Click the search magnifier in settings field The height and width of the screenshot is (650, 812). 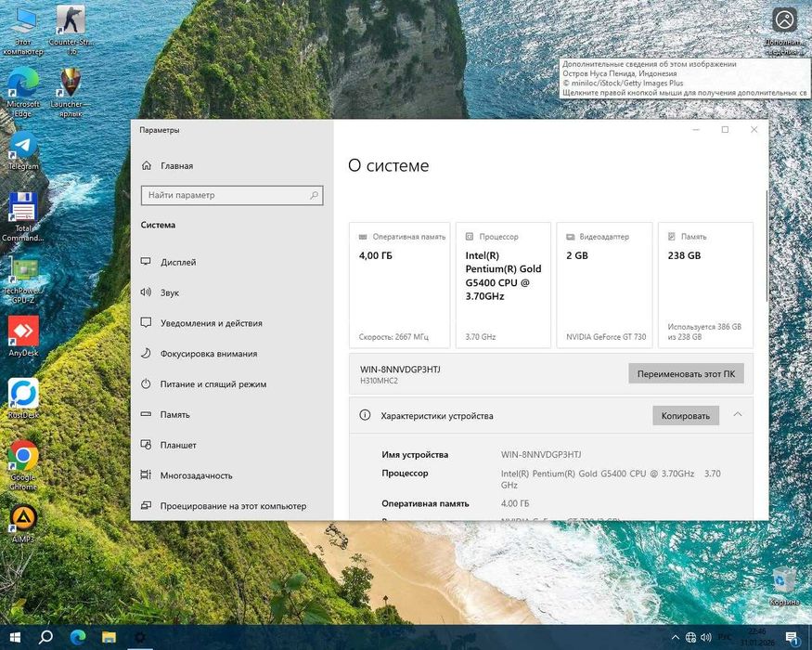(314, 195)
